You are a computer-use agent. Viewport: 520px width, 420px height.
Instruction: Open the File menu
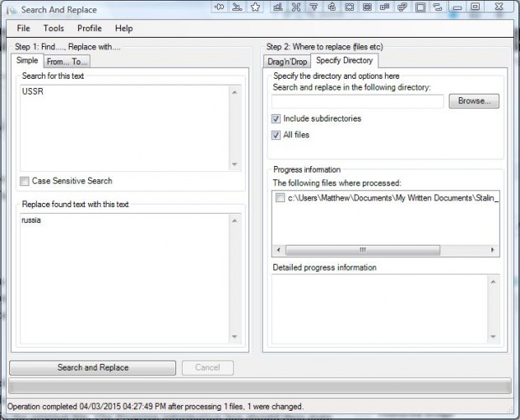pyautogui.click(x=23, y=29)
